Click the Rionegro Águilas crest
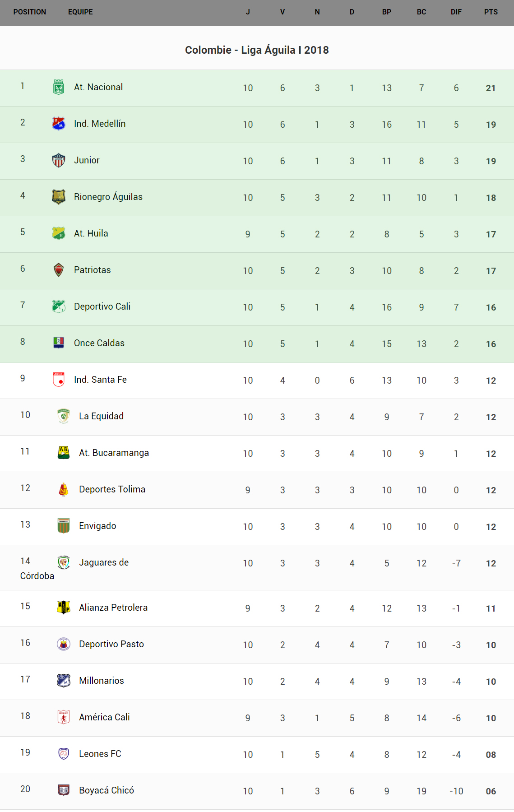Image resolution: width=514 pixels, height=812 pixels. [59, 197]
